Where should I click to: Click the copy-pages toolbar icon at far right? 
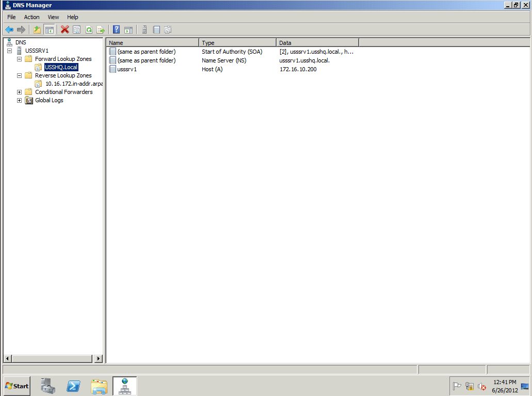click(x=168, y=30)
